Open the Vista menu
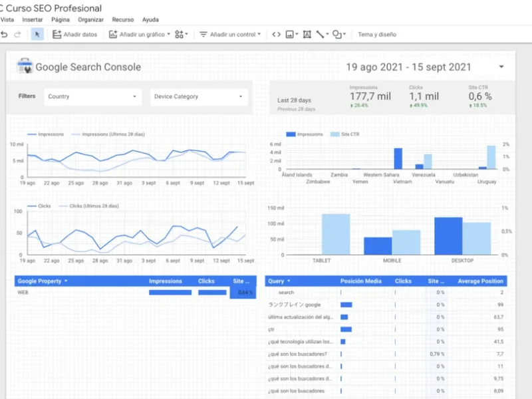The width and height of the screenshot is (532, 399). (7, 20)
